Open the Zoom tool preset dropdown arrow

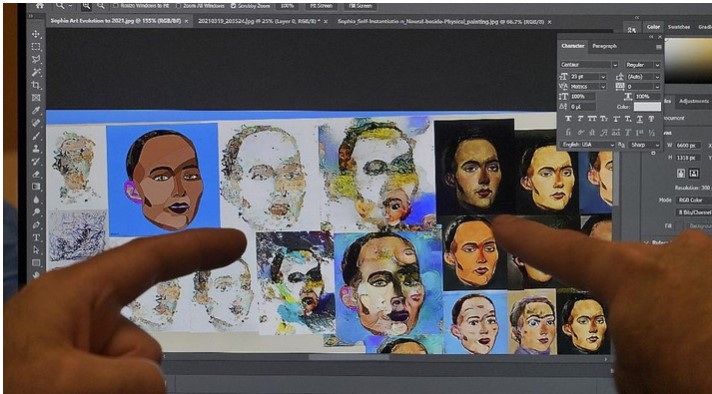(x=71, y=6)
